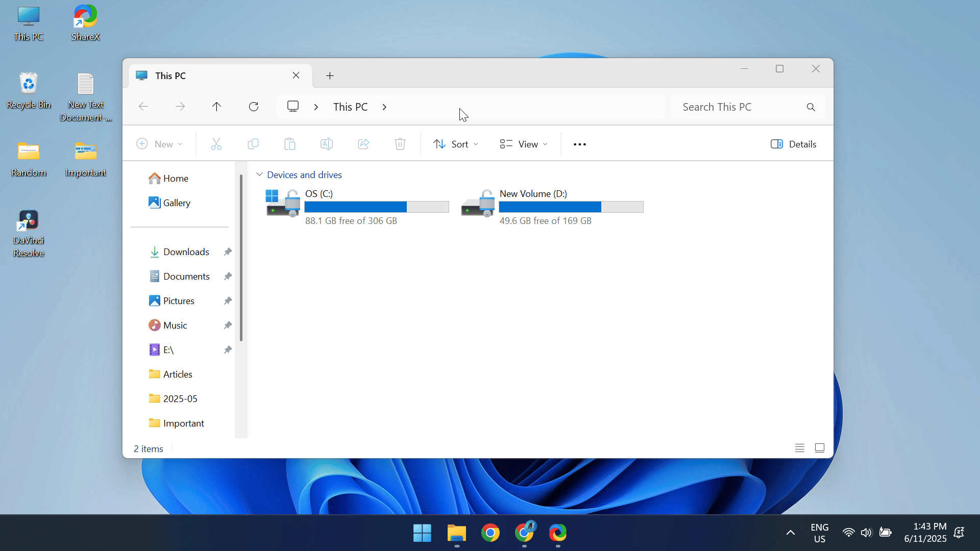The height and width of the screenshot is (551, 980).
Task: Collapse the Devices and drives group
Action: pyautogui.click(x=259, y=174)
